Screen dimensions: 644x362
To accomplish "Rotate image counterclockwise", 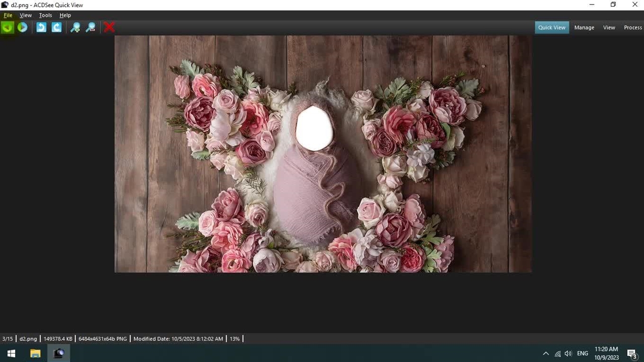I will tap(41, 28).
